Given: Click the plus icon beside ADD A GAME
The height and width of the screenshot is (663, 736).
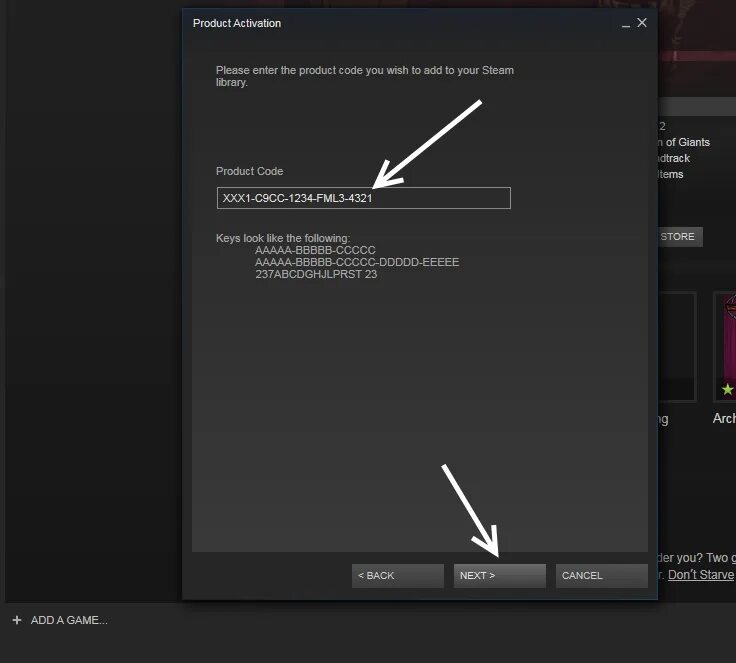Looking at the screenshot, I should point(17,620).
